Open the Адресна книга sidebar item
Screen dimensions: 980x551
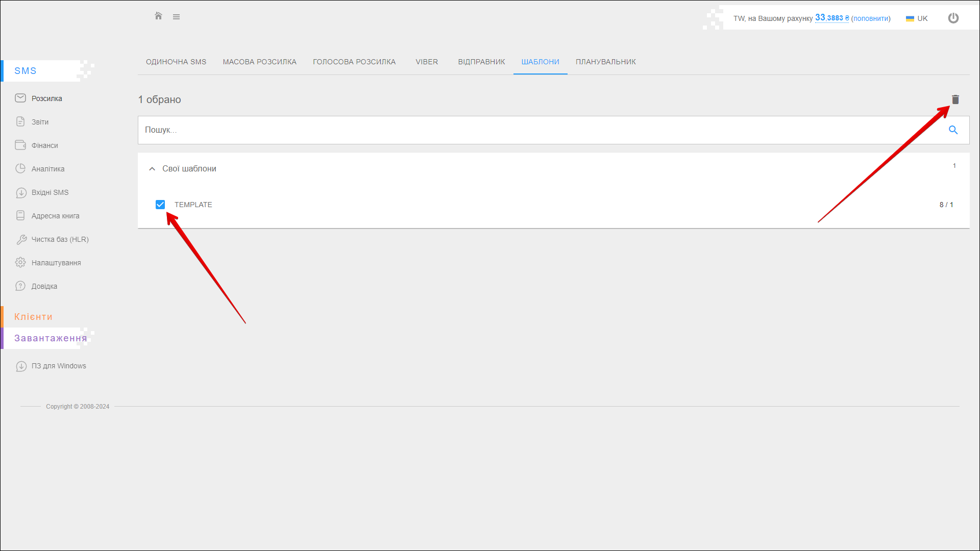click(x=55, y=216)
